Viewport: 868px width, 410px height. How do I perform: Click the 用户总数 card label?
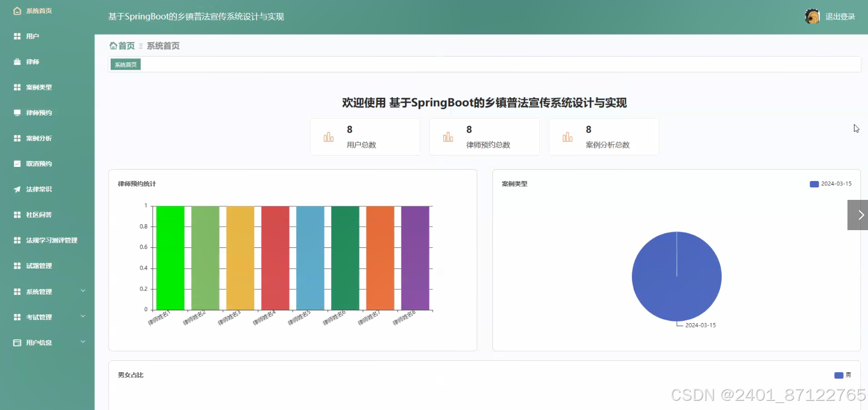click(362, 145)
